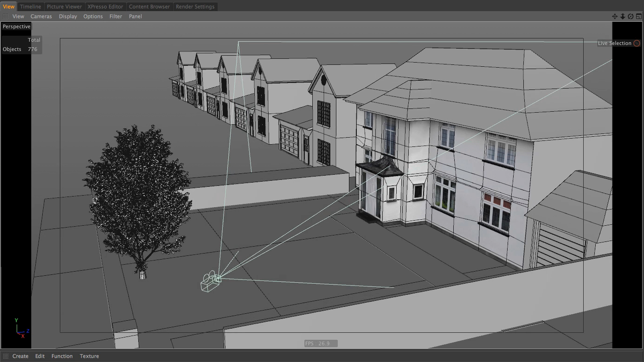
Task: Click the Objects HUD label
Action: point(12,49)
